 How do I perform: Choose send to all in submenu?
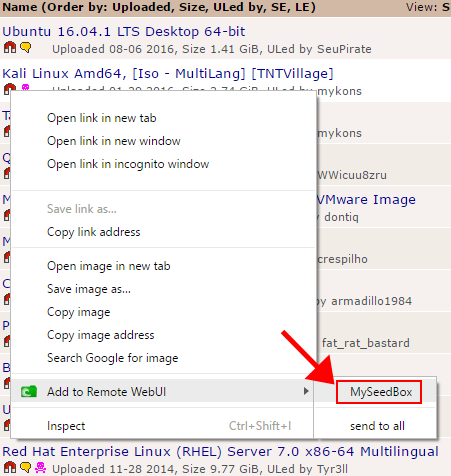(x=377, y=426)
